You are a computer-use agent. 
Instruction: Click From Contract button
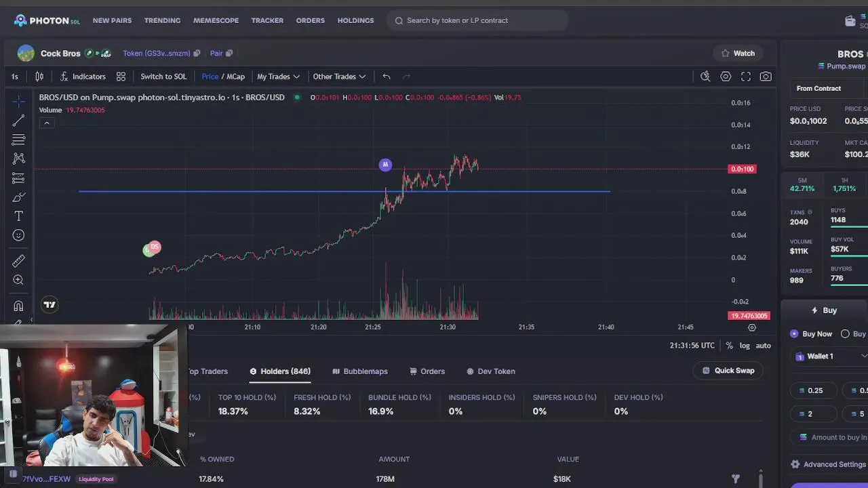coord(818,88)
